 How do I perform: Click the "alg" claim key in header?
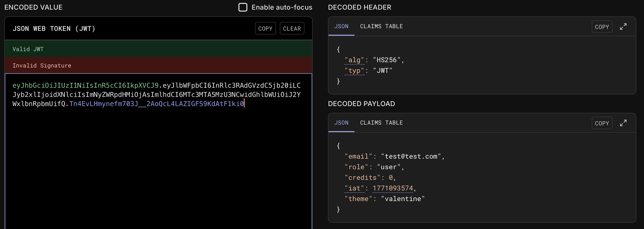354,60
